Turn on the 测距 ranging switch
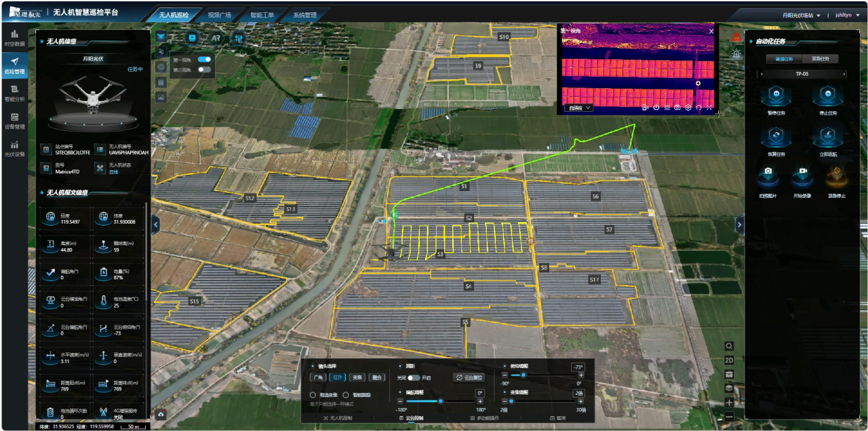The width and height of the screenshot is (868, 431). pos(413,377)
